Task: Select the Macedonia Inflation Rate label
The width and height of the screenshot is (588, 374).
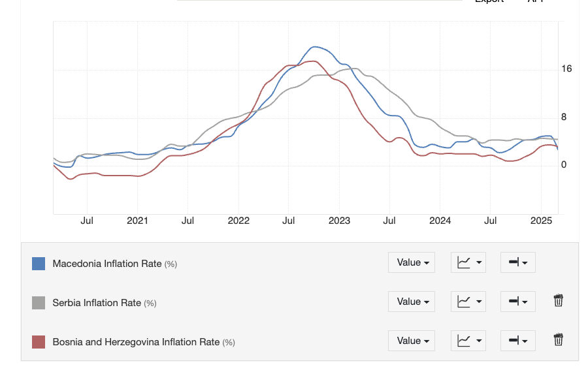Action: pyautogui.click(x=107, y=264)
